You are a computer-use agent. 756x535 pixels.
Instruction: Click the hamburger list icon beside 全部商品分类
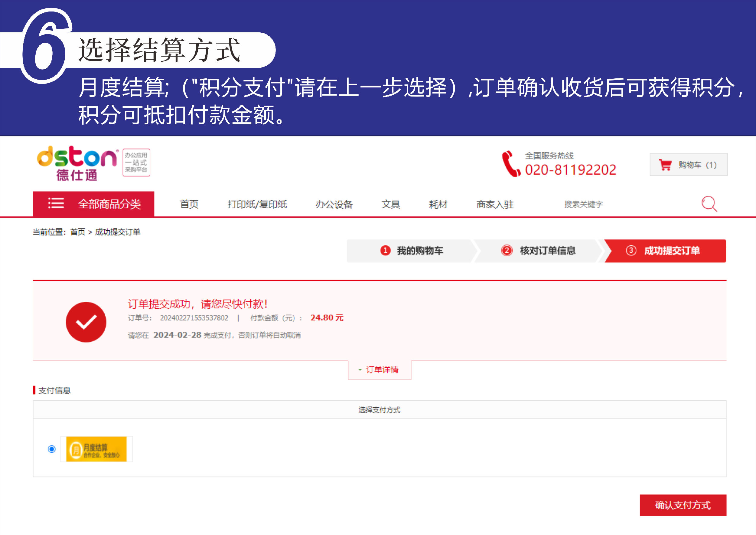[56, 203]
